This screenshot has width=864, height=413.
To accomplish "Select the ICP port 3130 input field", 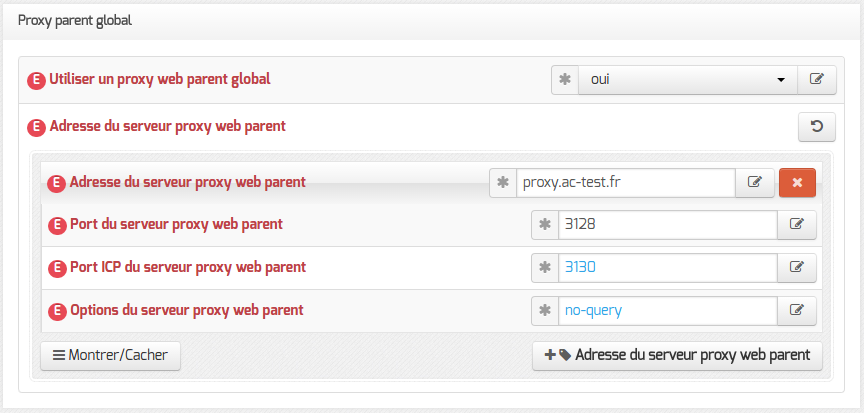I will coord(668,268).
